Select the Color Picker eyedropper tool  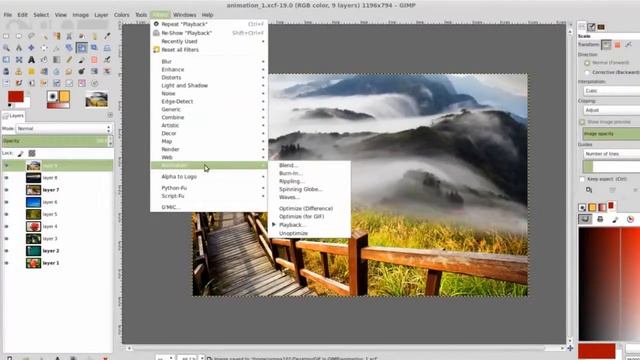click(x=107, y=36)
